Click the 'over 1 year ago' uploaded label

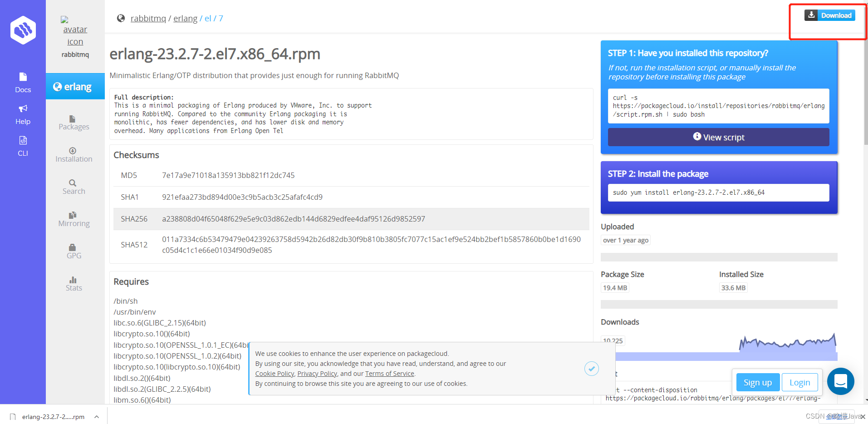click(625, 240)
